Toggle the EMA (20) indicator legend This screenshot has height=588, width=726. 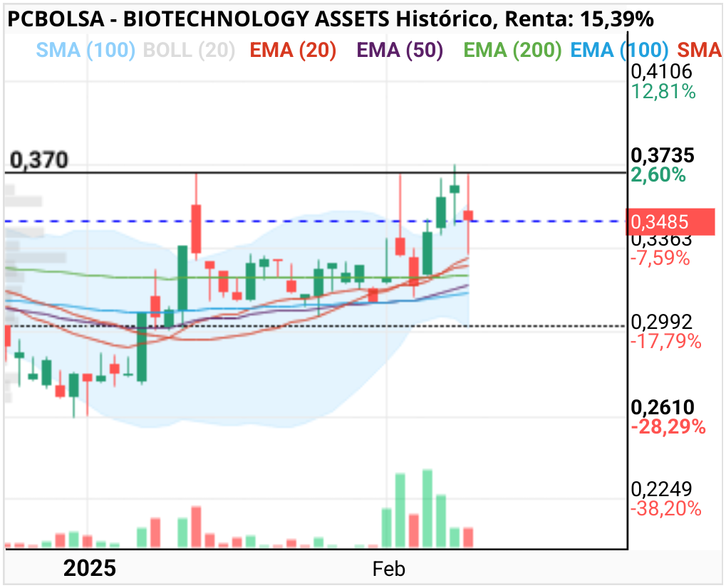point(293,50)
